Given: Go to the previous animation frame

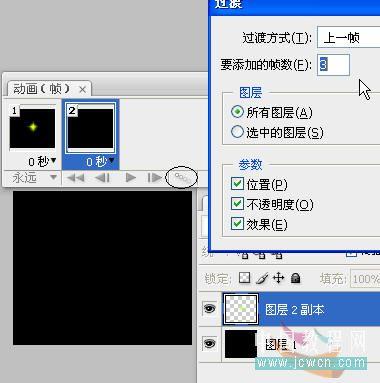Looking at the screenshot, I should [x=102, y=178].
